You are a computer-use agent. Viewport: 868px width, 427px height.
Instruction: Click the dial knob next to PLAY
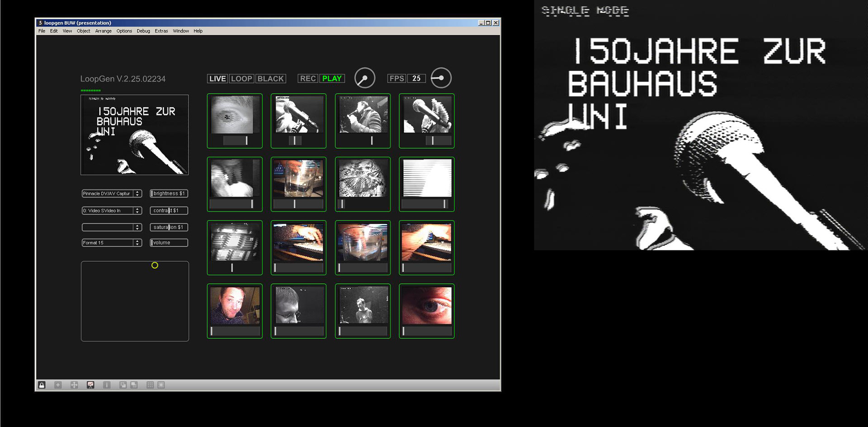(365, 78)
